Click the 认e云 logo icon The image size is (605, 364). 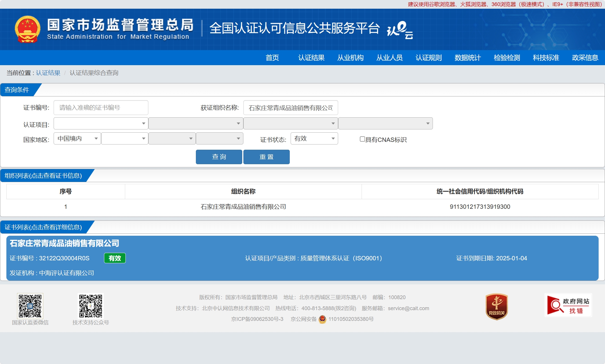(400, 30)
